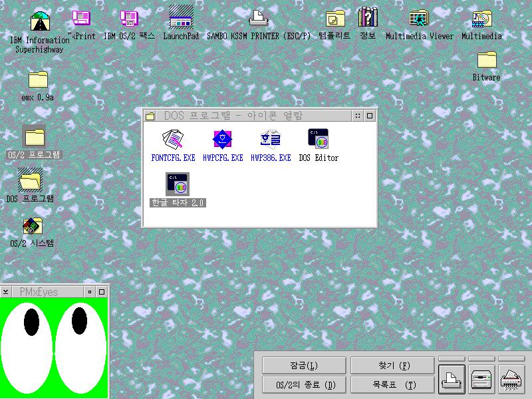Open the drawer above the LaunchPad printer icon
Image resolution: width=532 pixels, height=399 pixels.
click(x=452, y=358)
